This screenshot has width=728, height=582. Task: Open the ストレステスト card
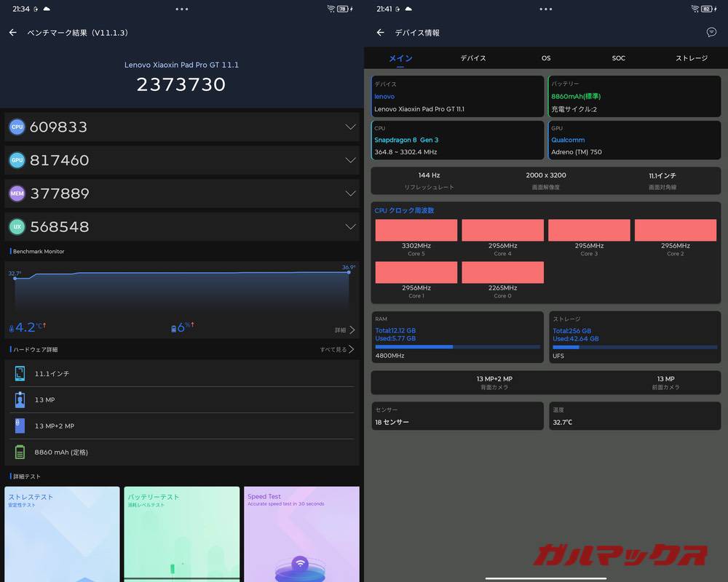tap(62, 534)
